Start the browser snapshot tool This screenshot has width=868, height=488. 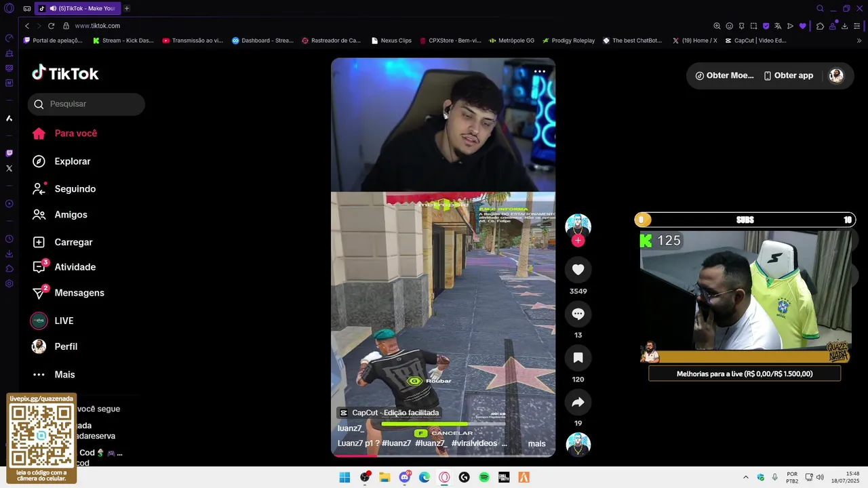[753, 26]
